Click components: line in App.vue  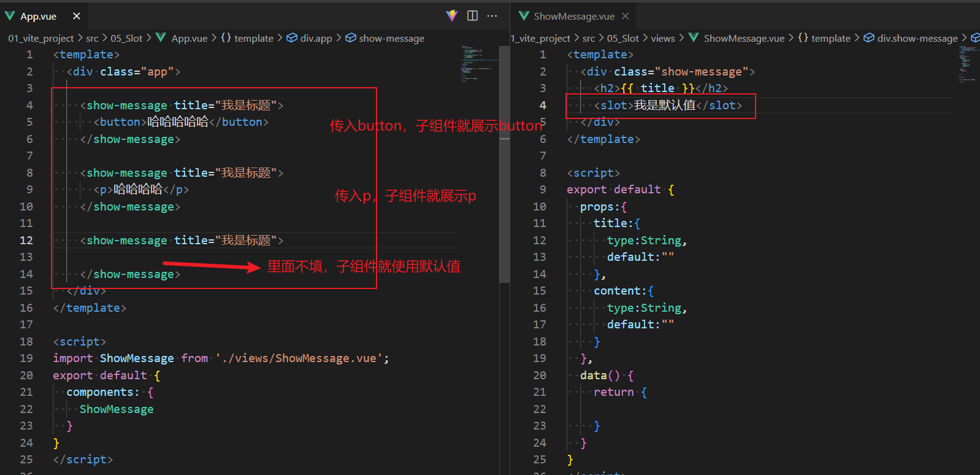[110, 392]
